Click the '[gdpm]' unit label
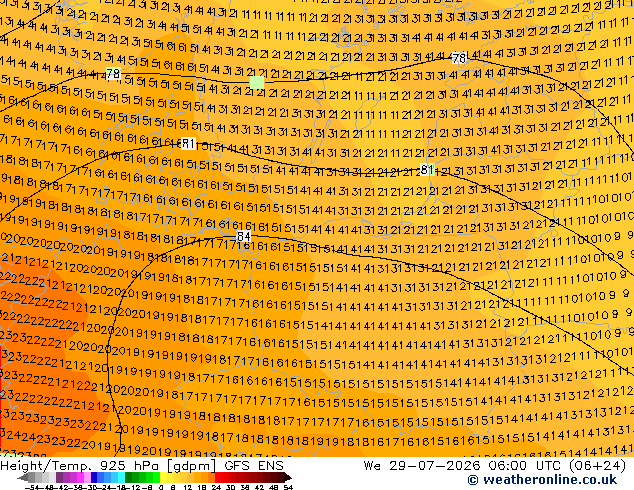This screenshot has width=634, height=490. click(x=192, y=466)
